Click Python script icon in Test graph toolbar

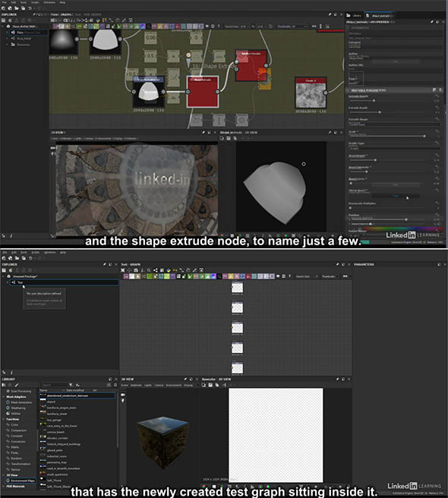169,270
